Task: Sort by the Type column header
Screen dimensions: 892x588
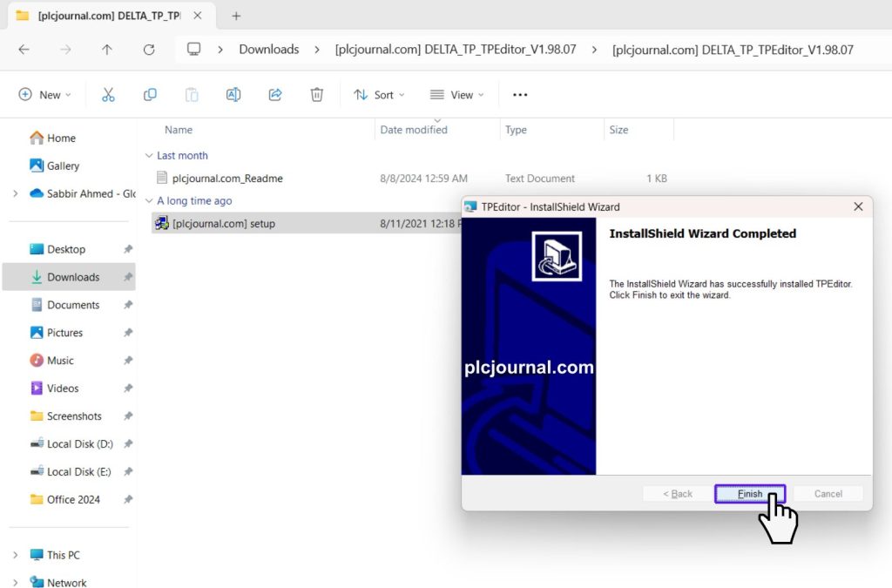Action: 516,130
